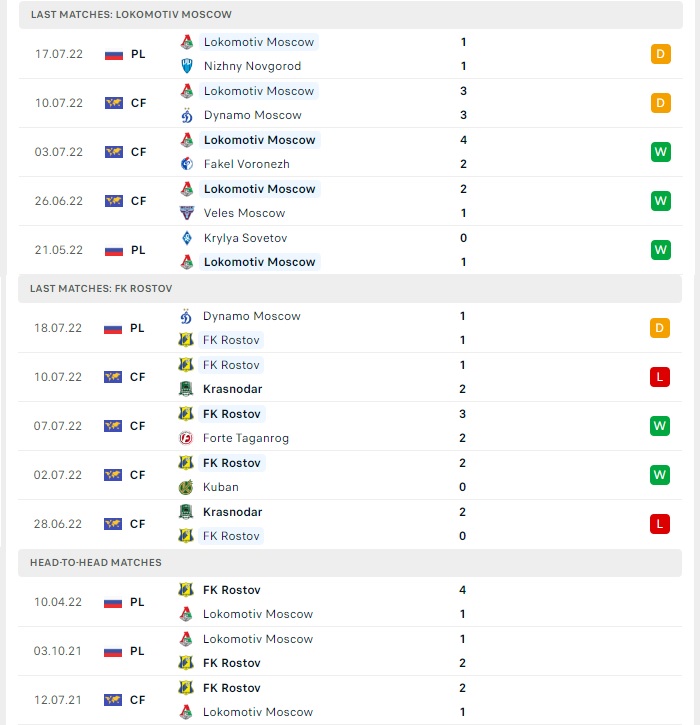
Task: Click the Last Matches: FK Rostov header
Action: pyautogui.click(x=350, y=289)
